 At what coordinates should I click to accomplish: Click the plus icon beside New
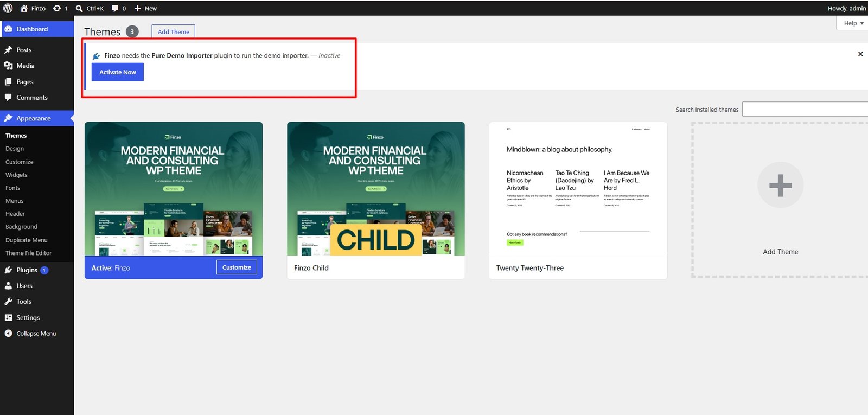(137, 8)
